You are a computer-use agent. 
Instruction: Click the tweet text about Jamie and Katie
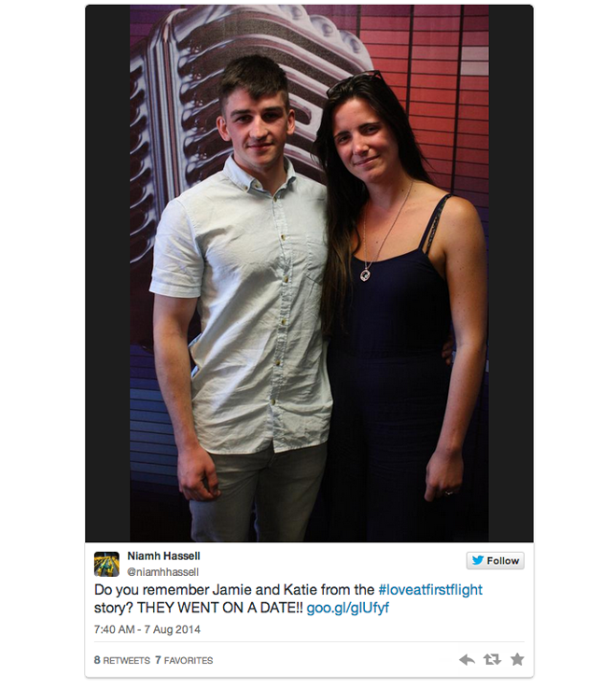coord(287,598)
